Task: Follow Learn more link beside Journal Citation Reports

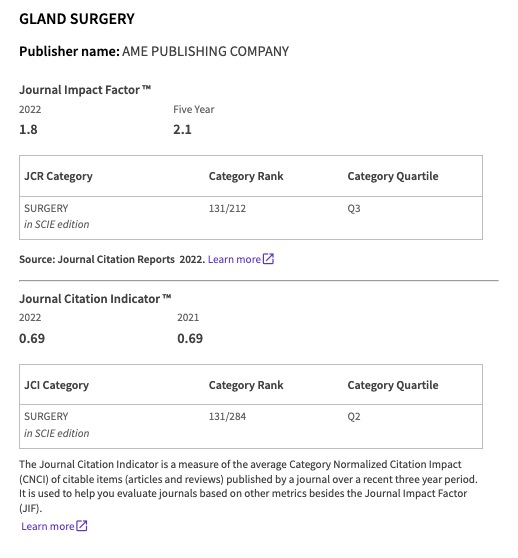Action: click(234, 259)
